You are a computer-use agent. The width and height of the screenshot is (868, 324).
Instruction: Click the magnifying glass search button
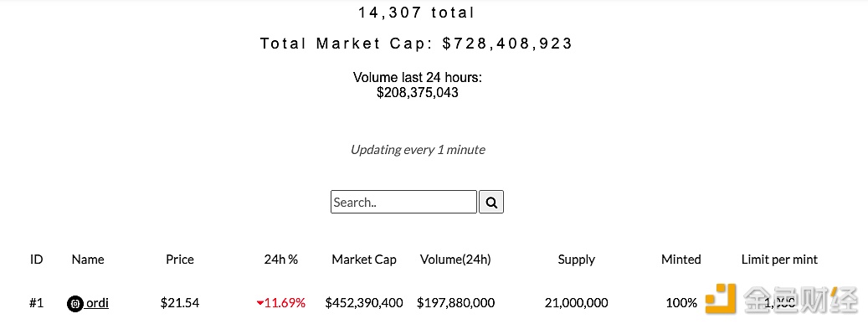coord(491,202)
